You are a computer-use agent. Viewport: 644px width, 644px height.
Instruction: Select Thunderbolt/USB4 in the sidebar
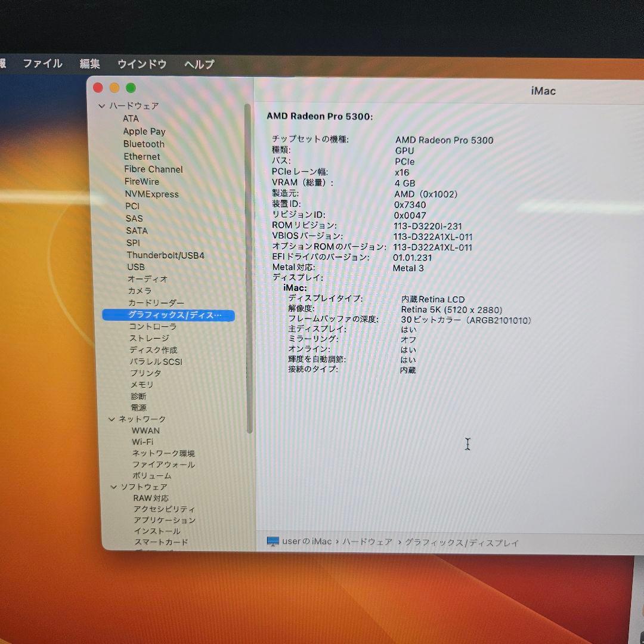pos(166,255)
